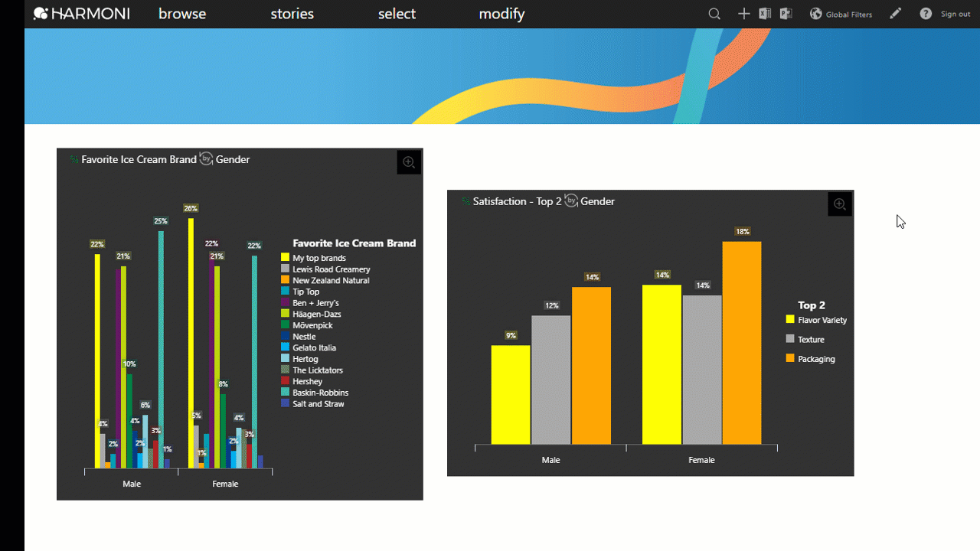
Task: Zoom the Favorite Ice Cream Brand chart
Action: click(x=409, y=162)
